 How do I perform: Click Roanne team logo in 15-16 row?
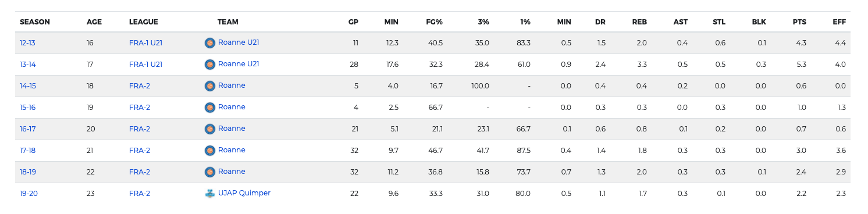pyautogui.click(x=210, y=108)
